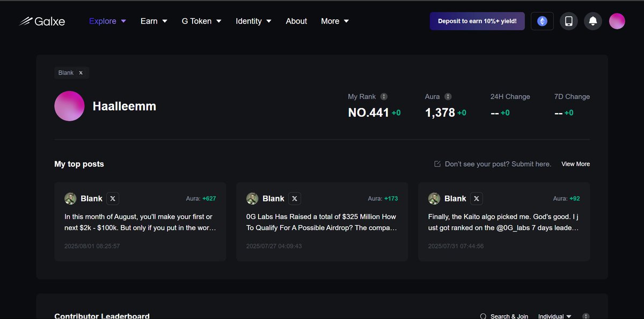
Task: Click View More for top posts
Action: click(x=575, y=164)
